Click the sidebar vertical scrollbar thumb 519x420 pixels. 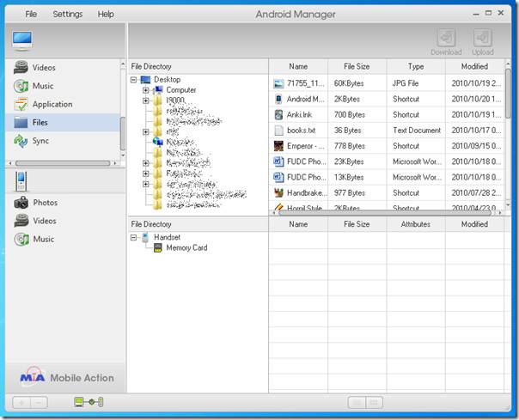tap(123, 133)
